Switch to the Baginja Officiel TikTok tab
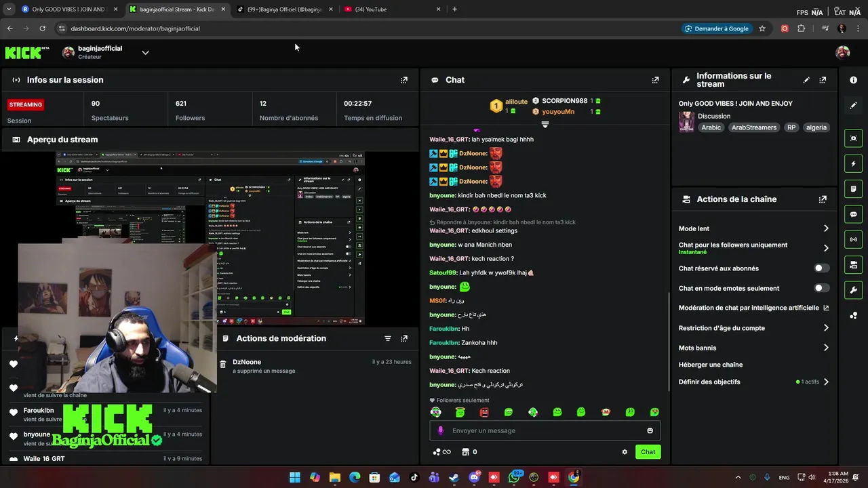The width and height of the screenshot is (868, 488). coord(285,9)
